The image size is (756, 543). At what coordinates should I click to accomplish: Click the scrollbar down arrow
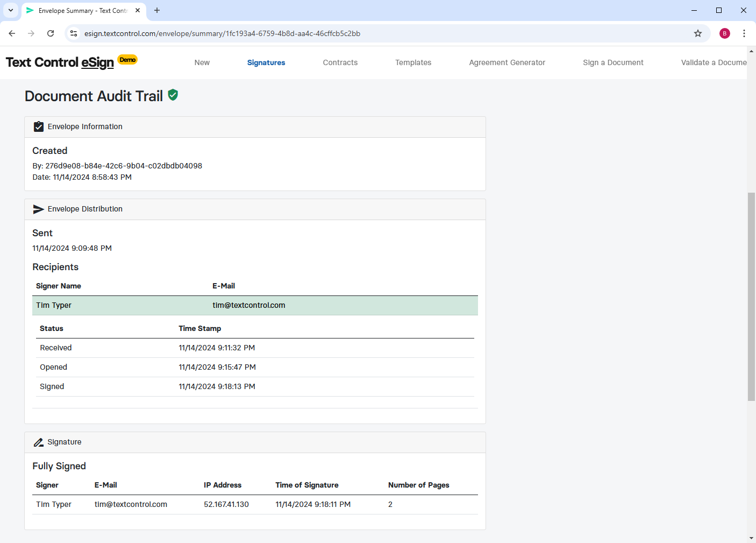(x=751, y=538)
